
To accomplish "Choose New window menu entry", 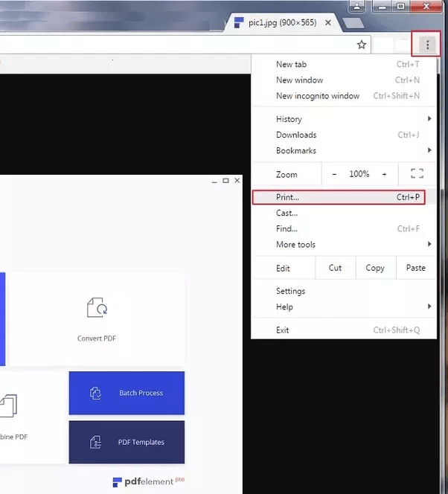I will click(344, 80).
